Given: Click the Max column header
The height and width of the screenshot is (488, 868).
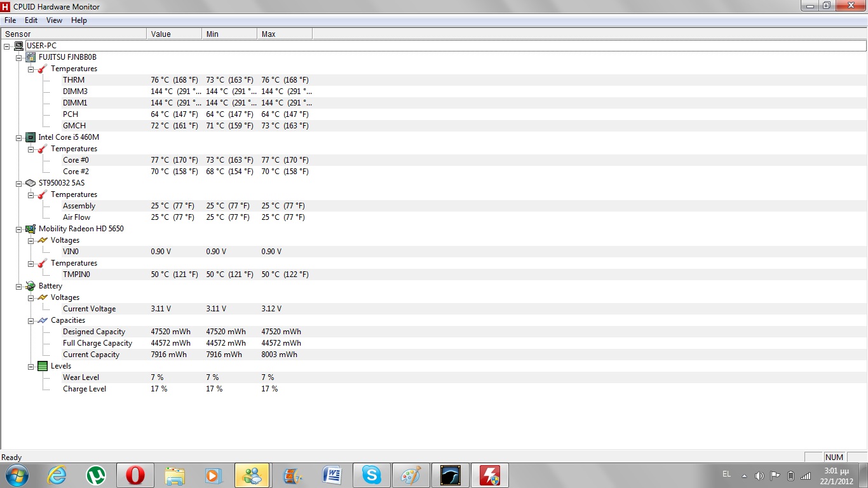Looking at the screenshot, I should pos(285,34).
